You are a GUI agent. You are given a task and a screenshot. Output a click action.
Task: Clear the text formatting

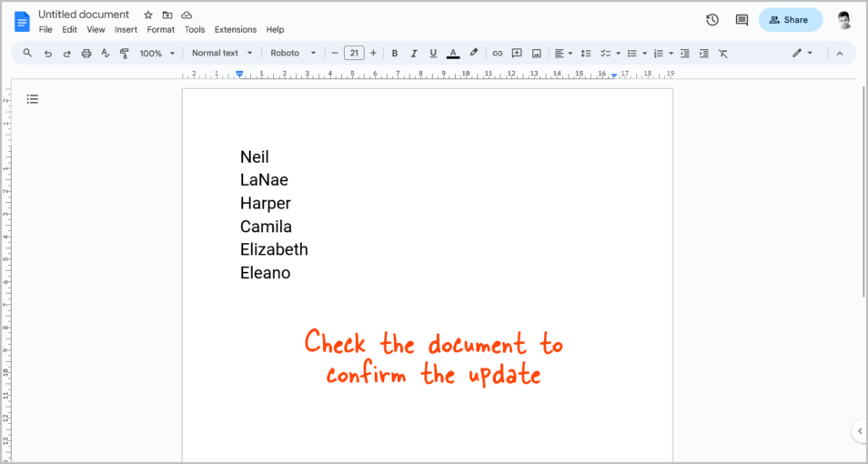point(723,54)
